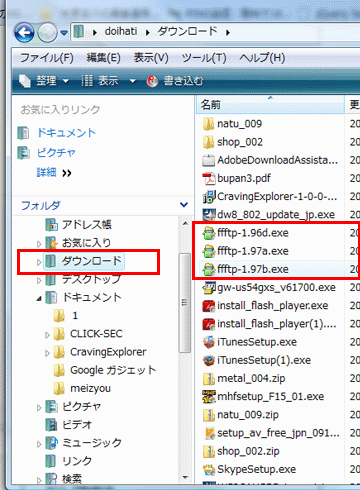Select meizyou folder in tree
360x490 pixels.
click(x=90, y=388)
